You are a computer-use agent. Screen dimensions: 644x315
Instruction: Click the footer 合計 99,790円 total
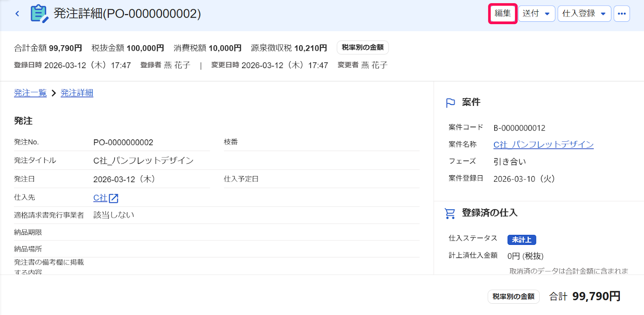click(585, 296)
